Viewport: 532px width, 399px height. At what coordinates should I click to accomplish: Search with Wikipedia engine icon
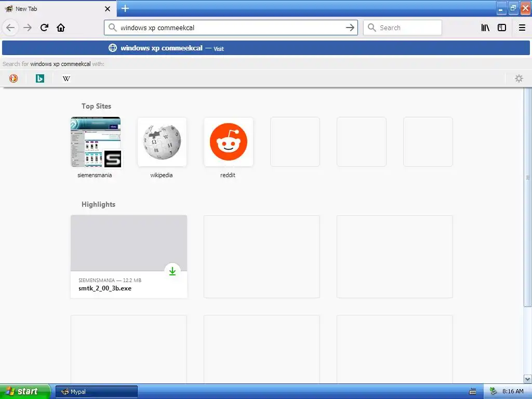click(x=66, y=78)
